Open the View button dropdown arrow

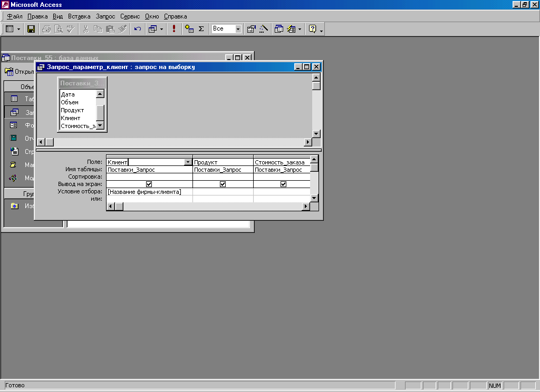tap(18, 29)
